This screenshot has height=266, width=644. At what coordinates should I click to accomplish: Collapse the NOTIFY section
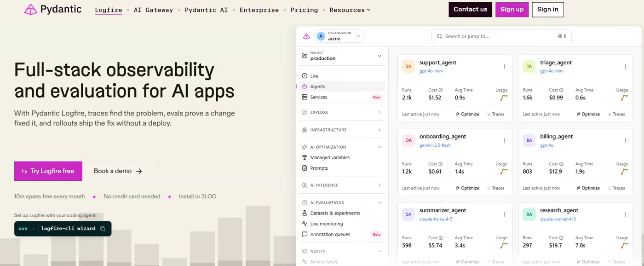[x=342, y=251]
